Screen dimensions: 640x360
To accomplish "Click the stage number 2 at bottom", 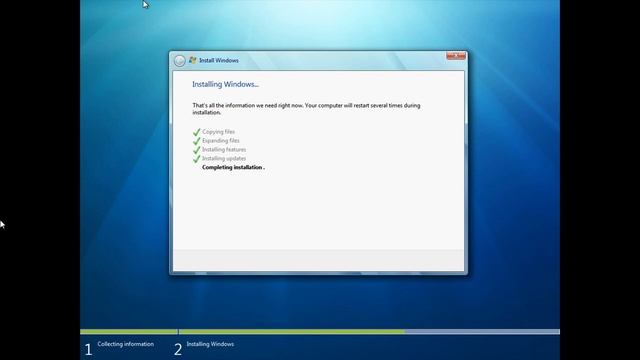I will pyautogui.click(x=178, y=350).
